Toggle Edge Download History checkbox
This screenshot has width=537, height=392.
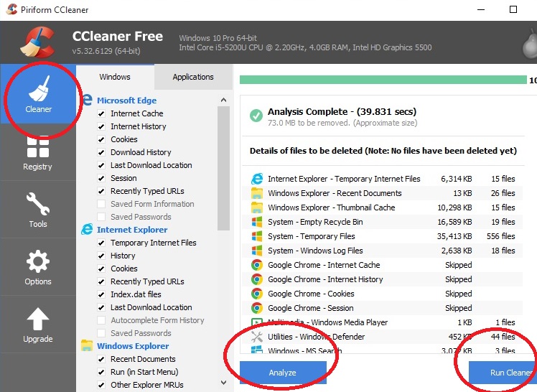[101, 152]
